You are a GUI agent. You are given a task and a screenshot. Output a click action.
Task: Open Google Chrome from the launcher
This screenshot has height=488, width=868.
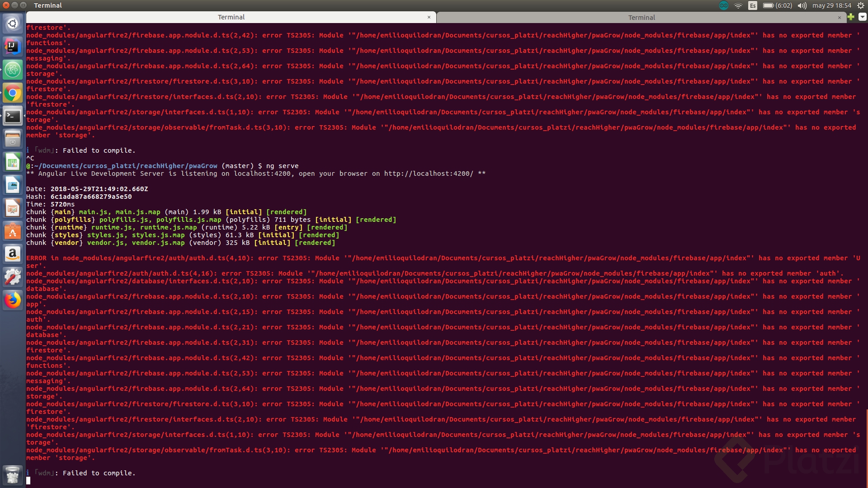point(13,94)
